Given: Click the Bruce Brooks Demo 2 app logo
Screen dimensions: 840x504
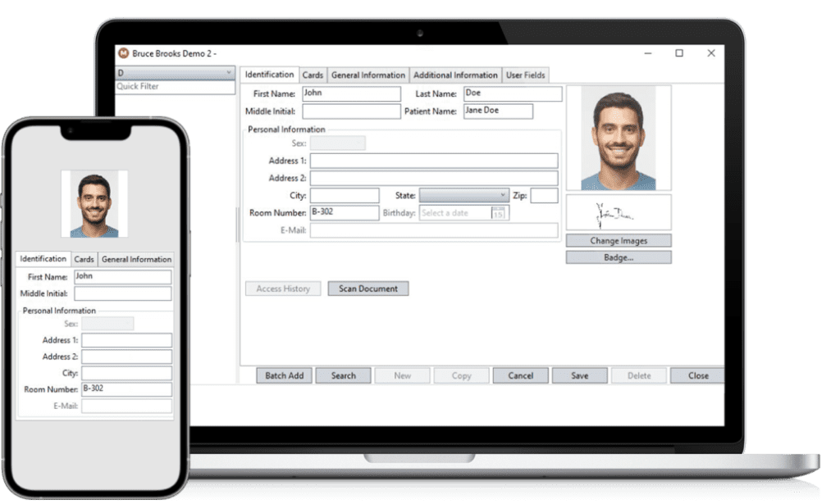Looking at the screenshot, I should (122, 52).
